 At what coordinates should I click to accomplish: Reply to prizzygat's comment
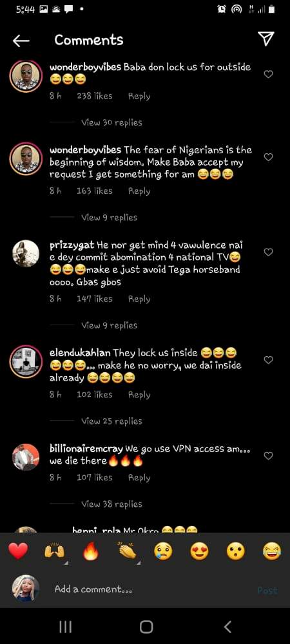139,299
